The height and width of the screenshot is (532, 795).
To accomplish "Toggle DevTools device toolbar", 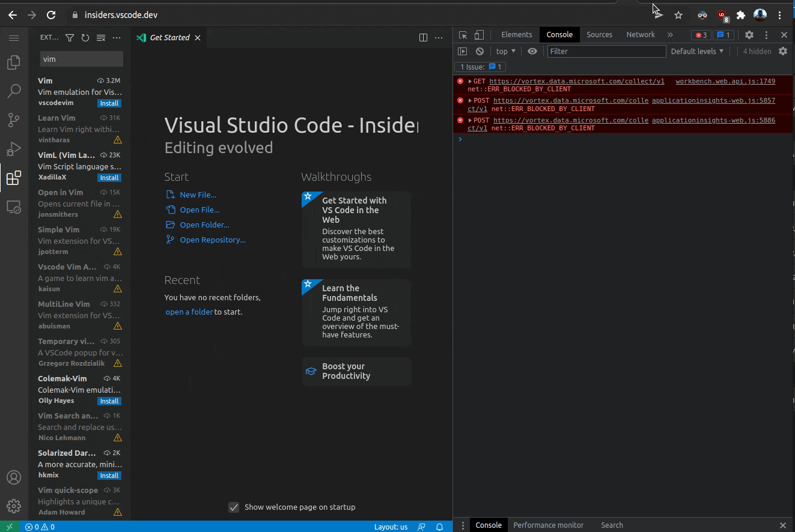I will coord(479,35).
